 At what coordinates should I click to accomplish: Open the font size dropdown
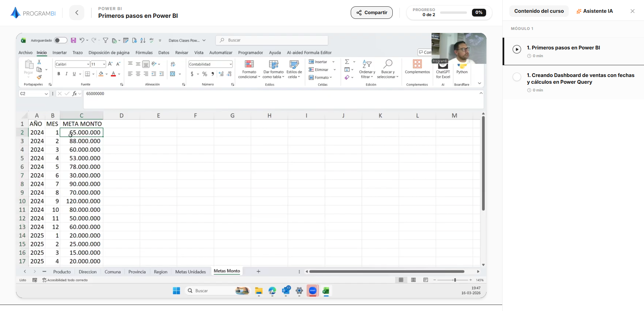click(104, 64)
